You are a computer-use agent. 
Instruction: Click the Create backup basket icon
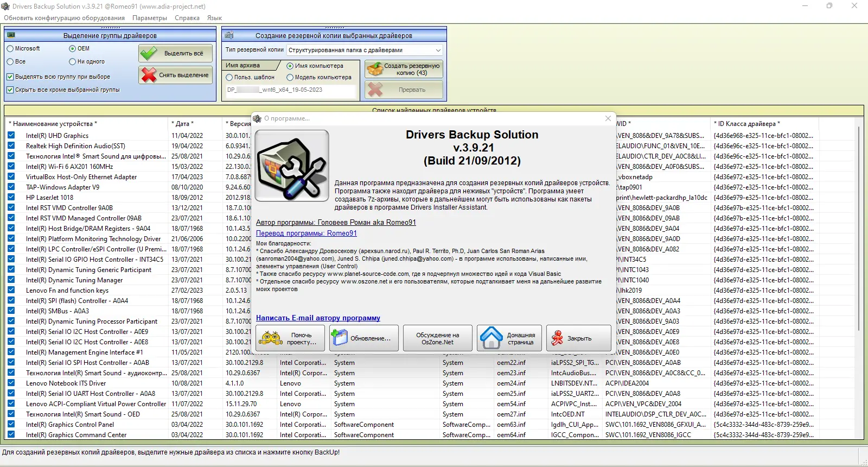(x=375, y=69)
